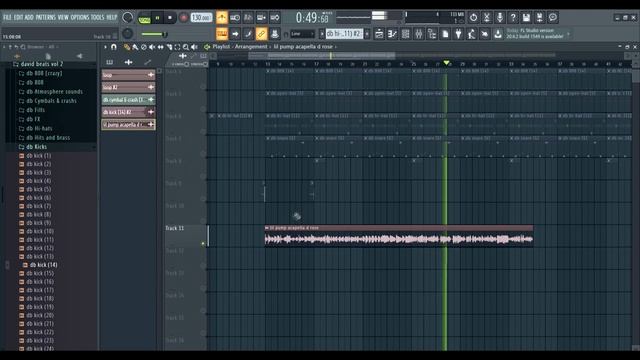The height and width of the screenshot is (360, 640).
Task: Click the content library download icon
Action: click(498, 33)
